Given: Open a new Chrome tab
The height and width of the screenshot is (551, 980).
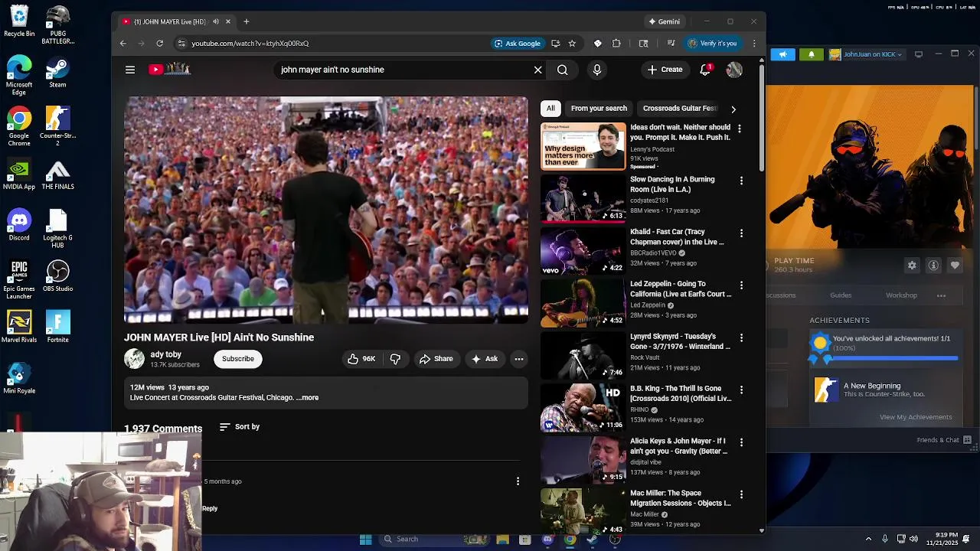Looking at the screenshot, I should point(246,21).
